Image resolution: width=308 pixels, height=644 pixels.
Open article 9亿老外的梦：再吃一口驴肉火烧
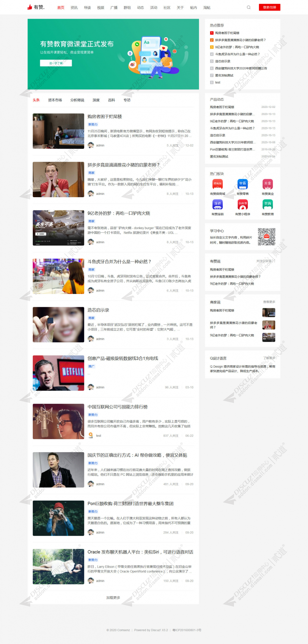[119, 213]
